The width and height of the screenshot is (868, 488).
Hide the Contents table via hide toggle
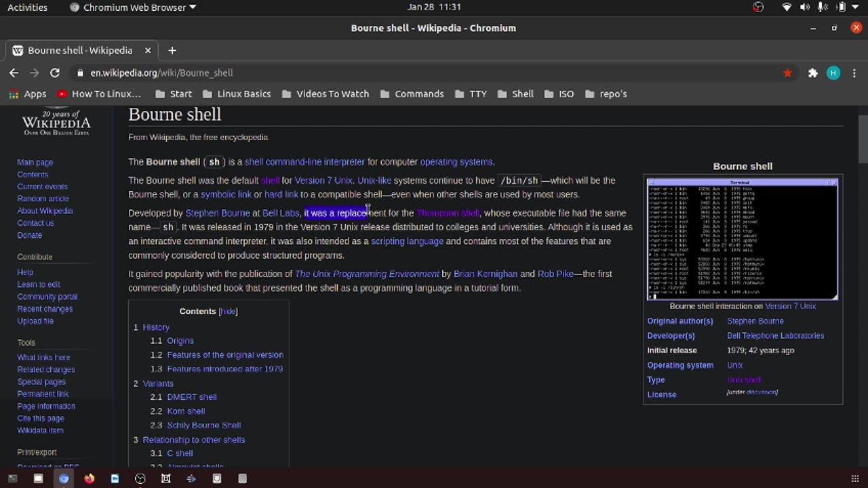click(x=228, y=311)
